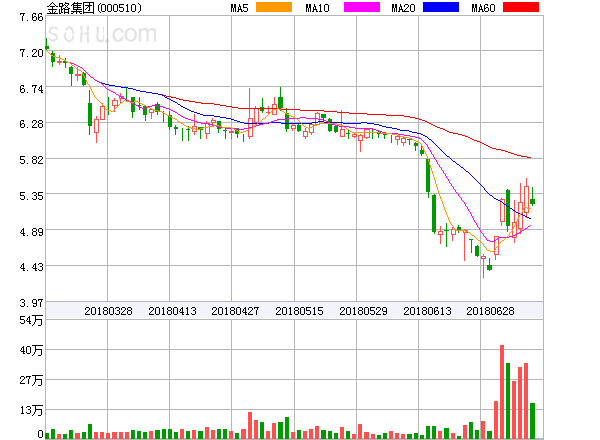Viewport: 600px width, 440px height.
Task: Click the 20180613 date label
Action: [x=427, y=311]
